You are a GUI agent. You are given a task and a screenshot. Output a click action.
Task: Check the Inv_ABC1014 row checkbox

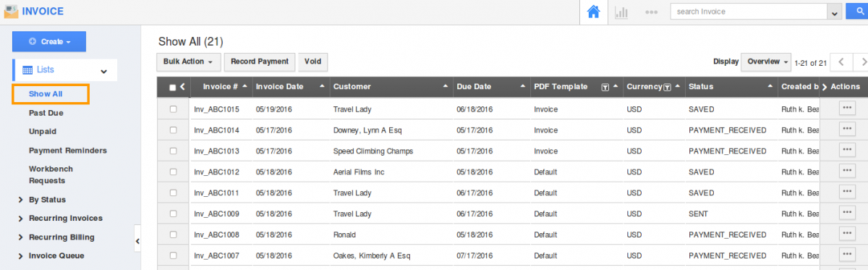click(x=173, y=130)
